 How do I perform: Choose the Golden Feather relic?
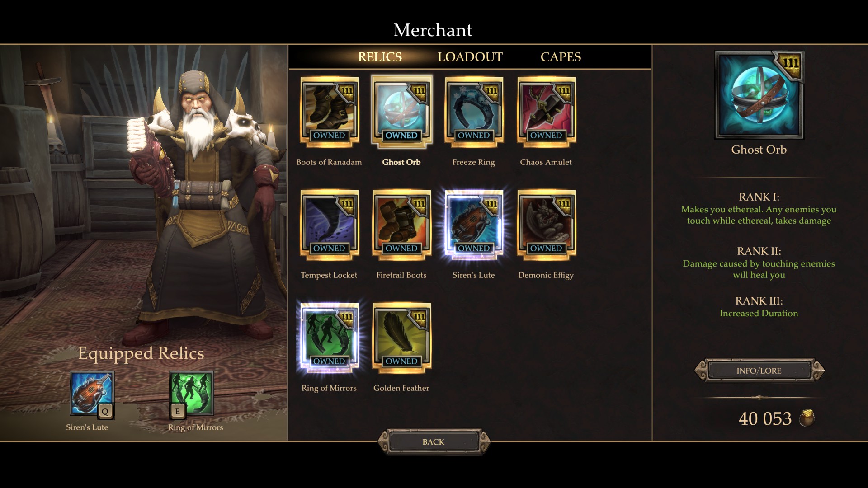[401, 338]
